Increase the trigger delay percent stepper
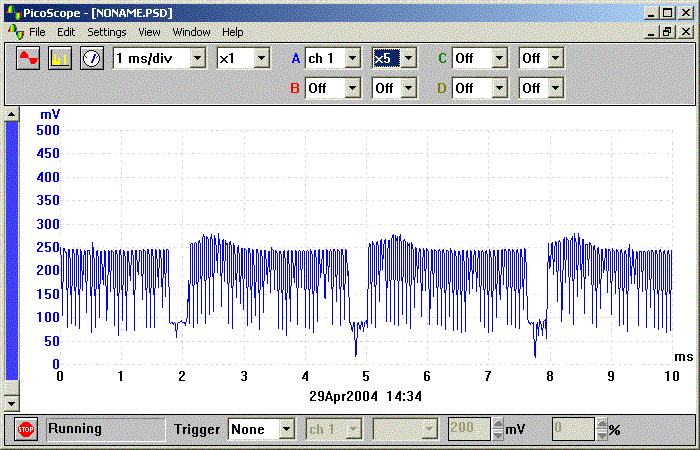 (602, 424)
